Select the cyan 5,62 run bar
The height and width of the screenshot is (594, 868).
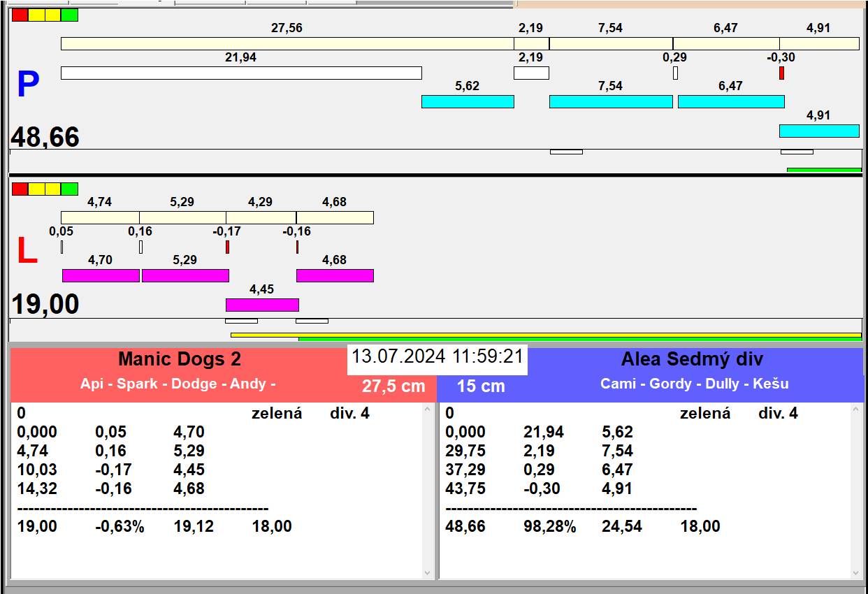pos(468,102)
